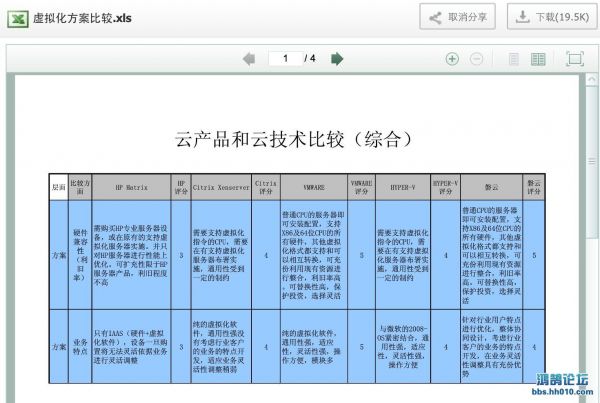Viewport: 600px width, 403px height.
Task: Enter fullscreen mode icon
Action: [574, 59]
